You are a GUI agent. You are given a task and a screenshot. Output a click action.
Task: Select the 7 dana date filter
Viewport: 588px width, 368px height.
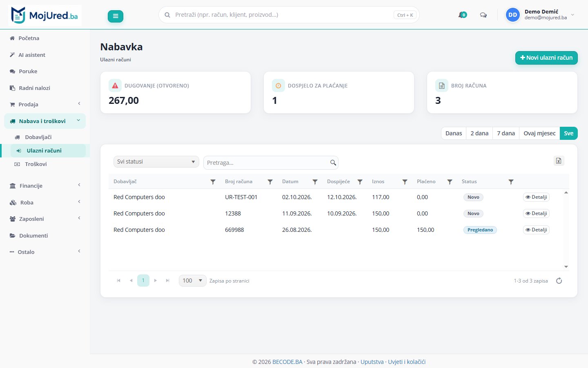tap(506, 133)
